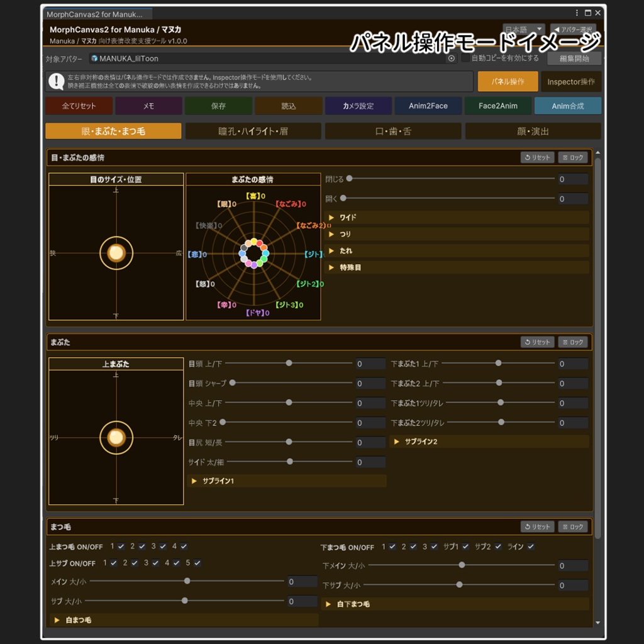Enable the 自動コピーを有効にする checkbox
The width and height of the screenshot is (644, 644).
(465, 58)
